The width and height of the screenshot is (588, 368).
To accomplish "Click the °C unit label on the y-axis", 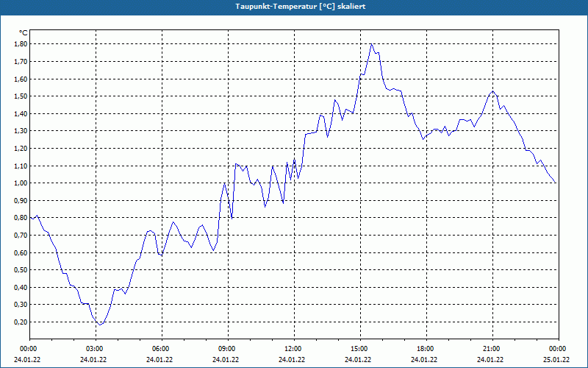I will coord(24,33).
